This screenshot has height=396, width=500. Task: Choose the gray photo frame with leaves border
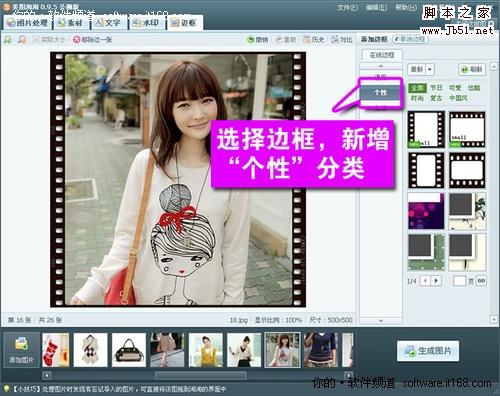[467, 211]
